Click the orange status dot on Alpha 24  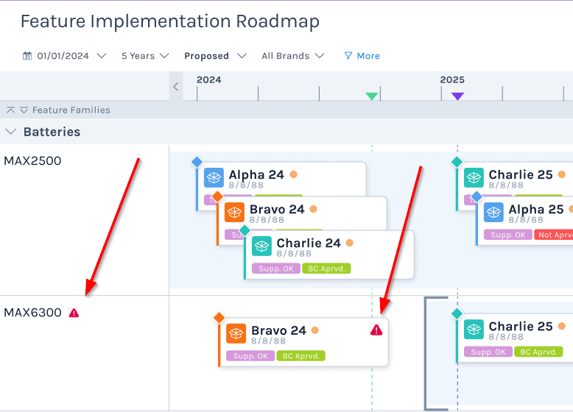pyautogui.click(x=293, y=174)
